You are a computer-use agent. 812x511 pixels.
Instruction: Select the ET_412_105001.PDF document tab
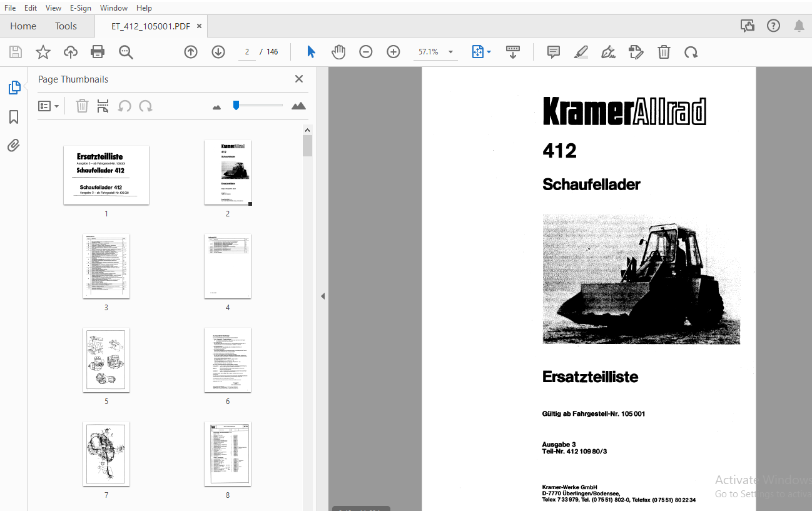(x=151, y=26)
